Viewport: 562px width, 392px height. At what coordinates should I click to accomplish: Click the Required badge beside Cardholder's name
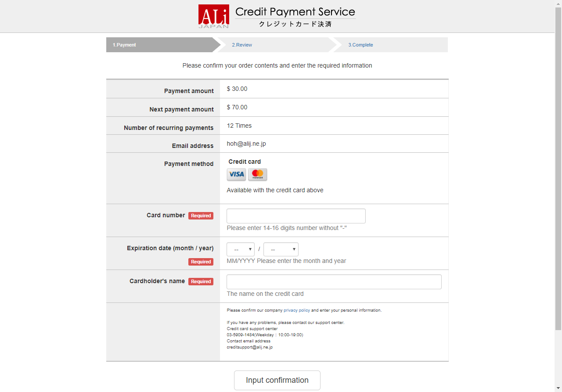pyautogui.click(x=201, y=281)
